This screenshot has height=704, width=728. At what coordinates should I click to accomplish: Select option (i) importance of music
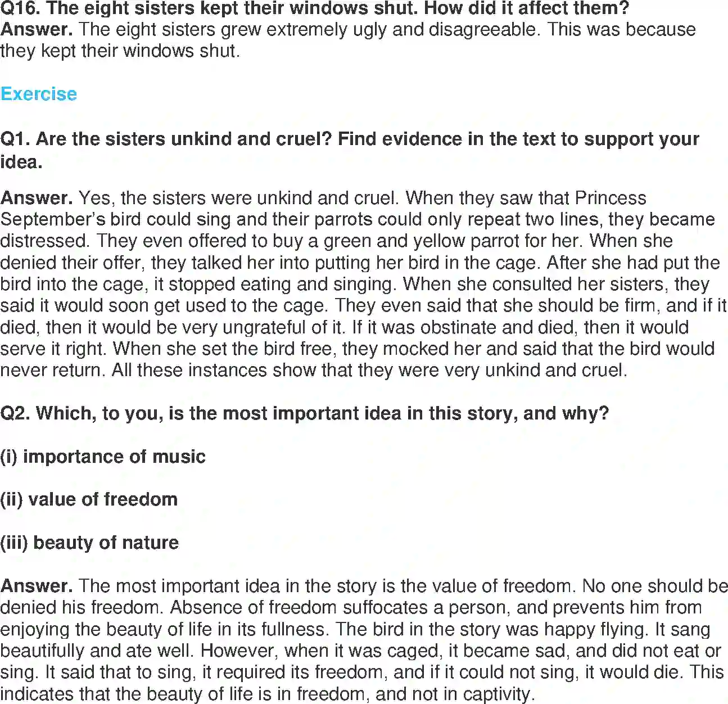[103, 456]
